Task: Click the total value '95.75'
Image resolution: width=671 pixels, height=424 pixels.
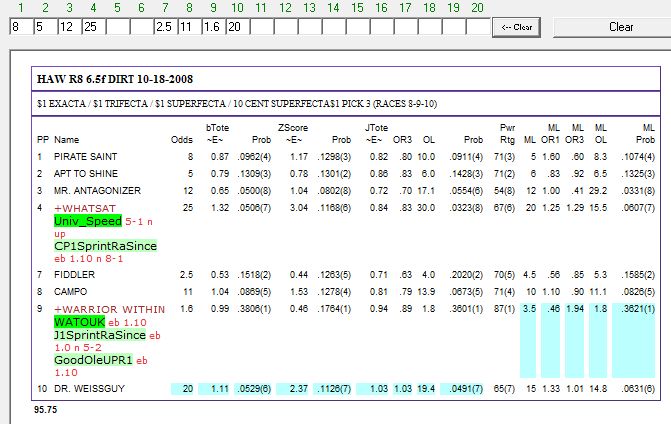Action: point(45,410)
